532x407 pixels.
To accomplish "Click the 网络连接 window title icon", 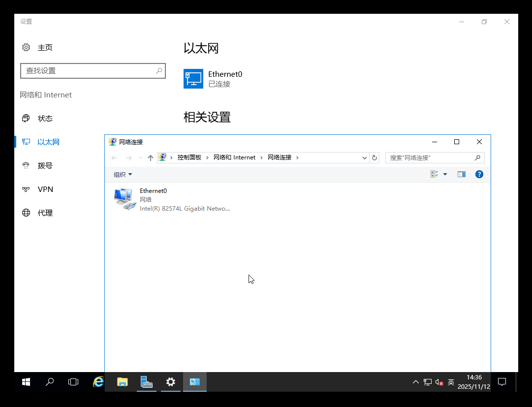I will coord(113,142).
